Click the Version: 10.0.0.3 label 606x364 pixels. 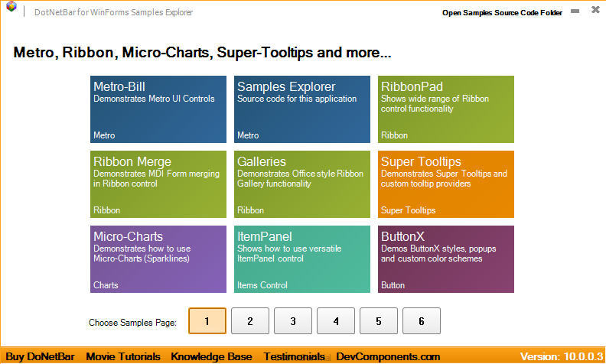pyautogui.click(x=562, y=356)
